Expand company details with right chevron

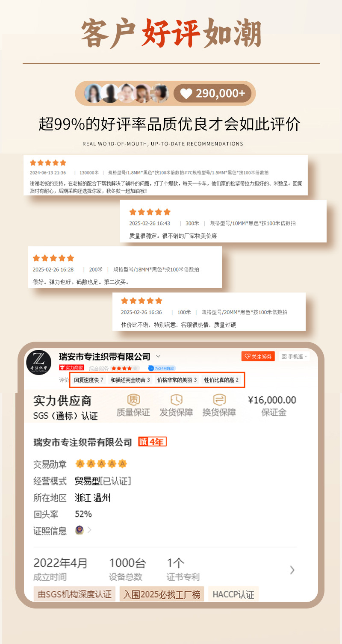(x=292, y=570)
